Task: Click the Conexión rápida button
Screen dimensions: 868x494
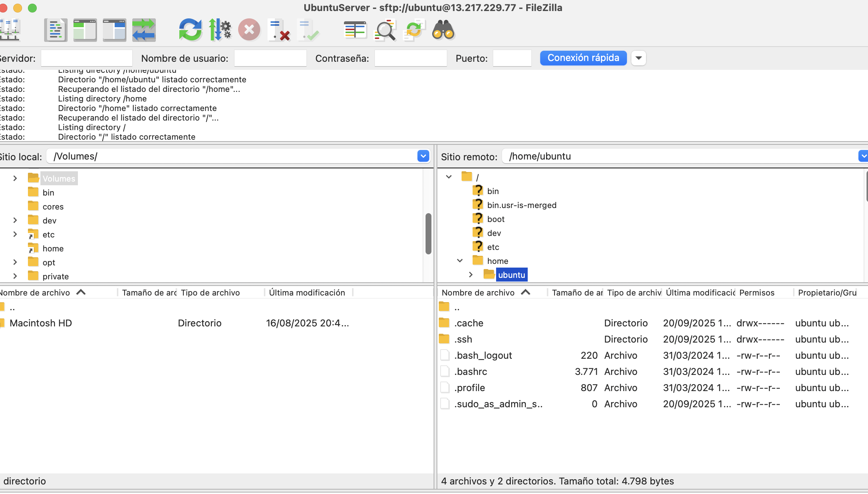Action: point(583,58)
